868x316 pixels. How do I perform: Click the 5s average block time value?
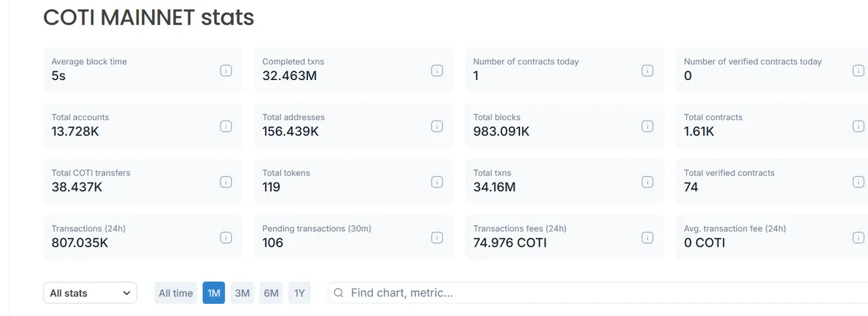tap(58, 76)
